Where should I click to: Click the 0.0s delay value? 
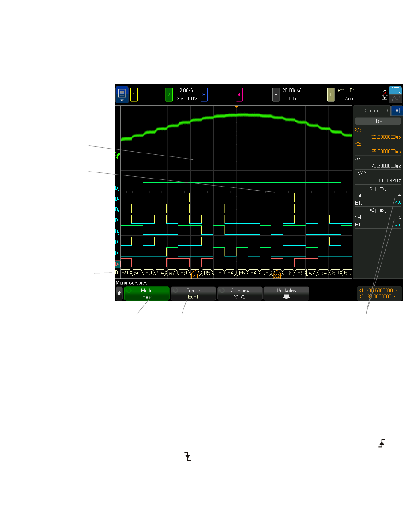[x=291, y=99]
